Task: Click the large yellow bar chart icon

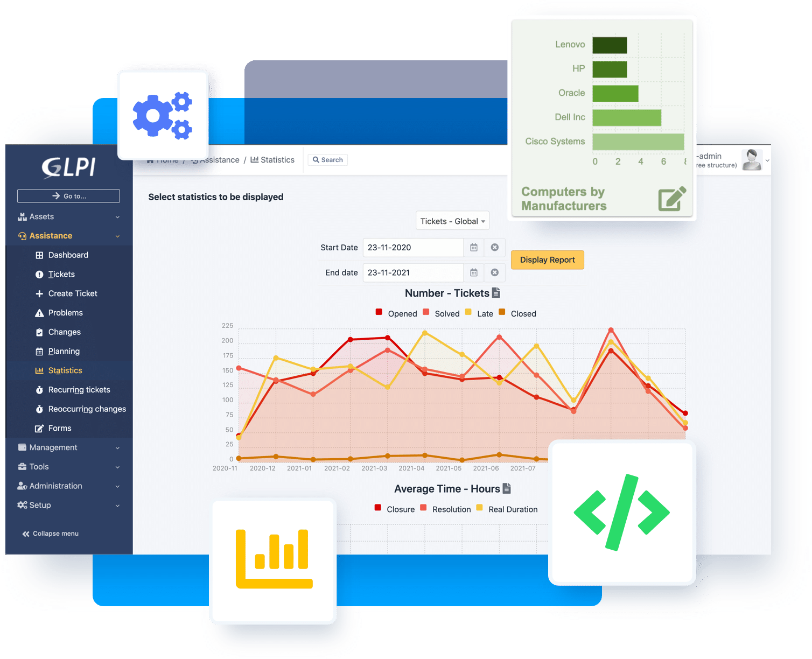Action: tap(274, 559)
